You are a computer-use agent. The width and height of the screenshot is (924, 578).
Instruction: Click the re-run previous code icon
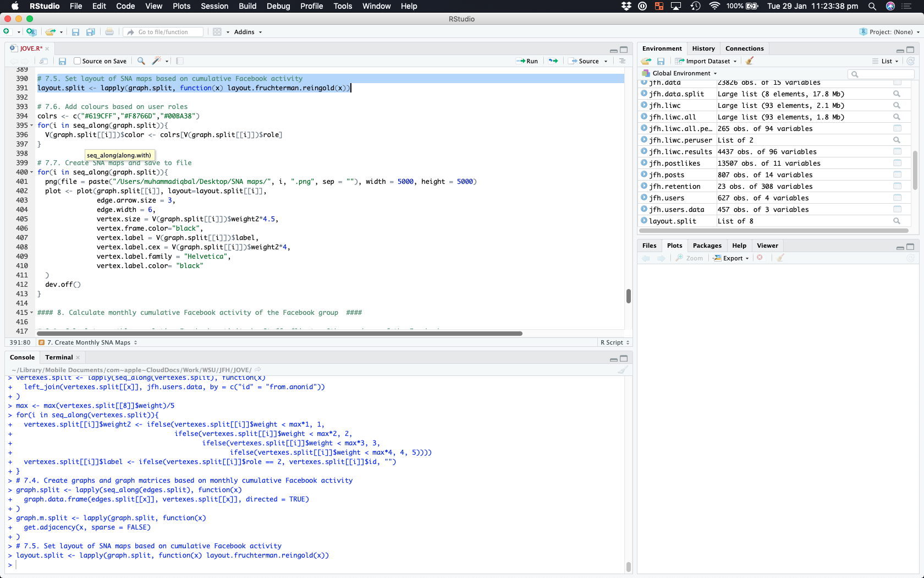tap(553, 61)
